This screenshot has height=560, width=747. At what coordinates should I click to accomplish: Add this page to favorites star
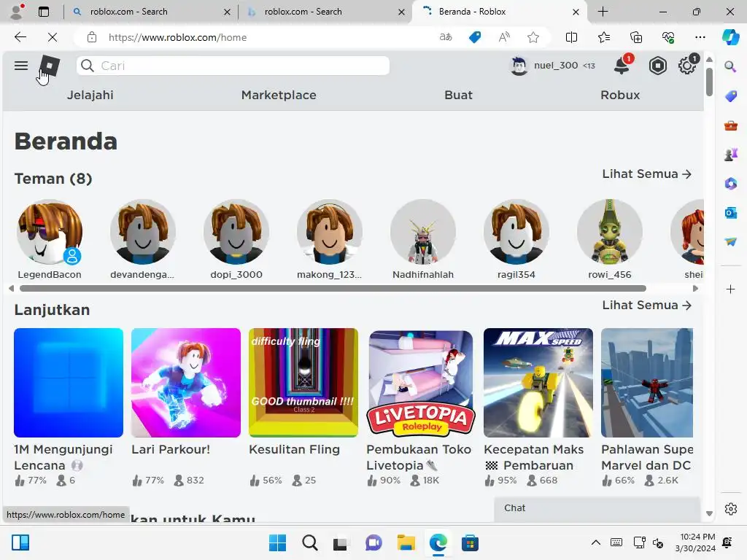point(533,37)
